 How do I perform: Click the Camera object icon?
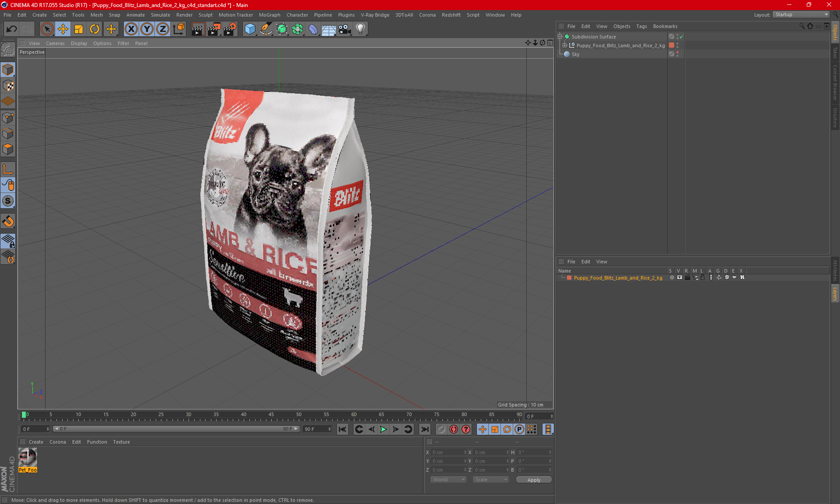[345, 29]
